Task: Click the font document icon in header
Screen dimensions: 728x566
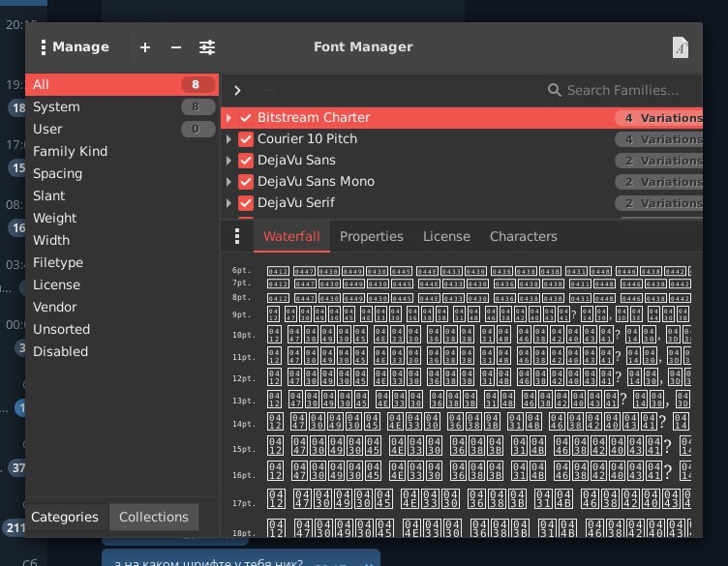Action: 681,47
